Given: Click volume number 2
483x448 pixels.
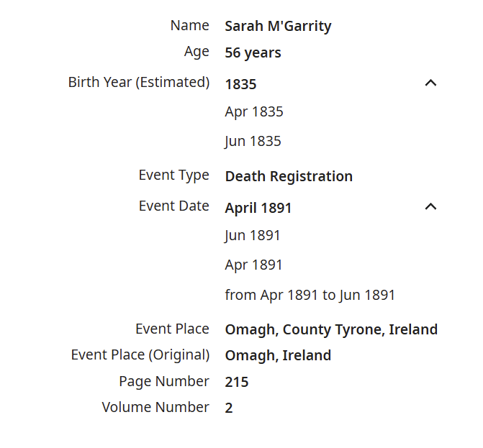Looking at the screenshot, I should [x=229, y=408].
